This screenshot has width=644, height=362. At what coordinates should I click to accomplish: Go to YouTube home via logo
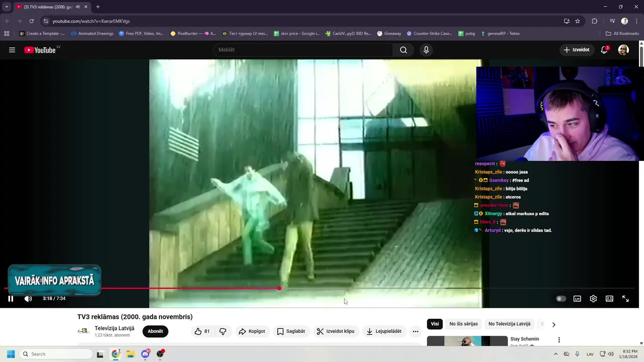[40, 50]
